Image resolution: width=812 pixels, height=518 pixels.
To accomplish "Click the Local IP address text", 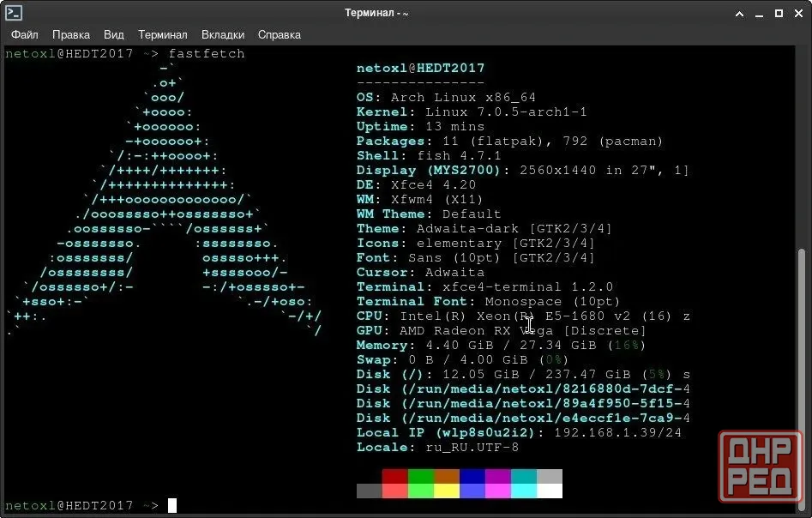I will click(x=618, y=432).
